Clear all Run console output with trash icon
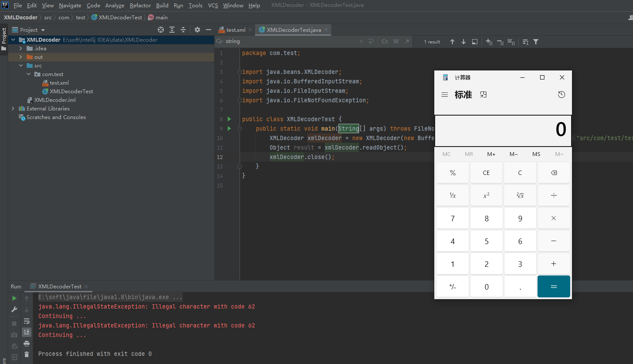Viewport: 633px width, 364px height. (27, 354)
